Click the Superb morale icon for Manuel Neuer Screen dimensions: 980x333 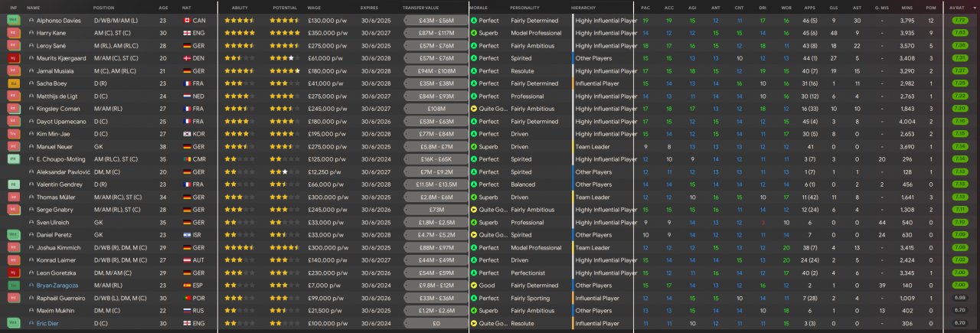pyautogui.click(x=474, y=147)
